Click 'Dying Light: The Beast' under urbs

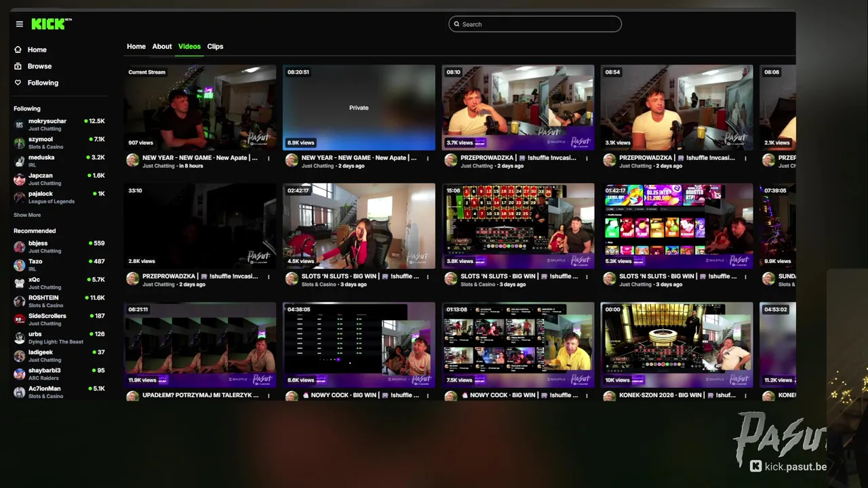pyautogui.click(x=56, y=342)
